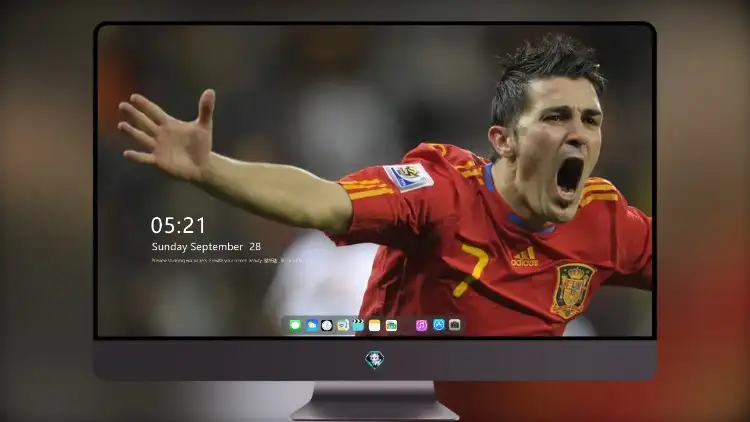Open the yellow Notes app in dock
Image resolution: width=750 pixels, height=422 pixels.
[x=375, y=325]
